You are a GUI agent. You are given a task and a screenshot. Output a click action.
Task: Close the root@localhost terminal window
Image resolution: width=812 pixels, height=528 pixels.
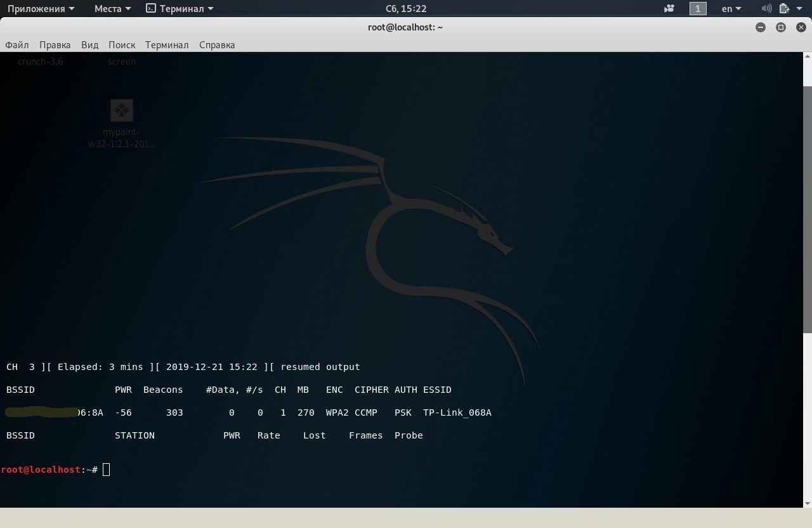tap(801, 27)
